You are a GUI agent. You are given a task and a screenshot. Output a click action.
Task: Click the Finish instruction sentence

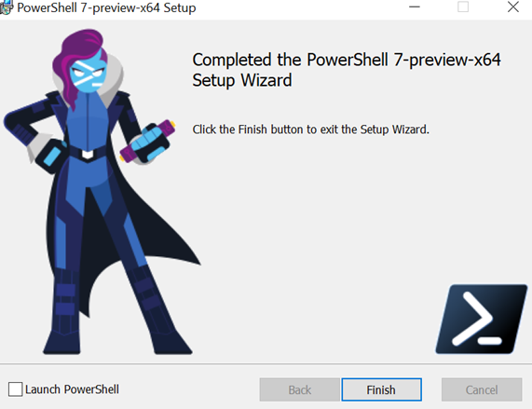[311, 130]
